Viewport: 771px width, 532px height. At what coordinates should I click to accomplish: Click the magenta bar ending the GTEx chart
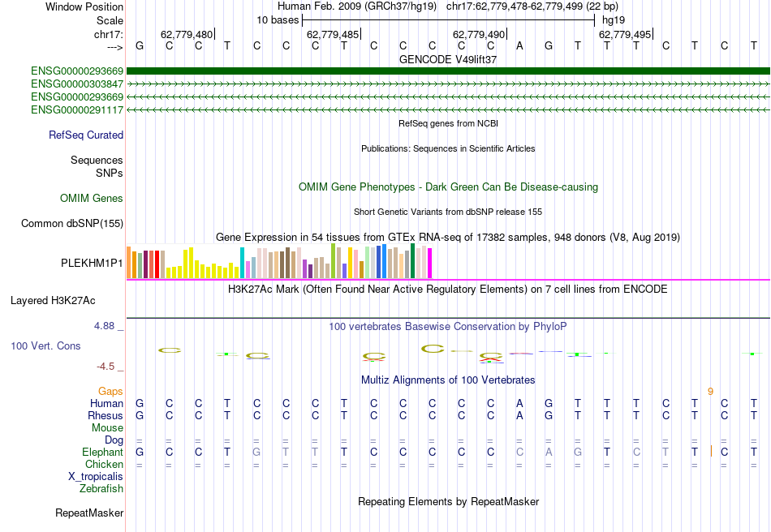coord(430,264)
